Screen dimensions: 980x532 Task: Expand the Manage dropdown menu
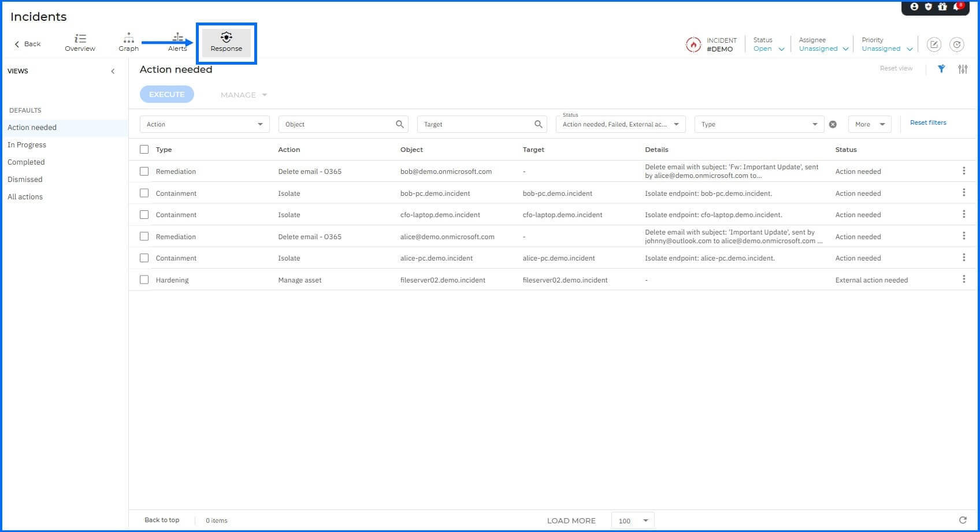point(244,95)
